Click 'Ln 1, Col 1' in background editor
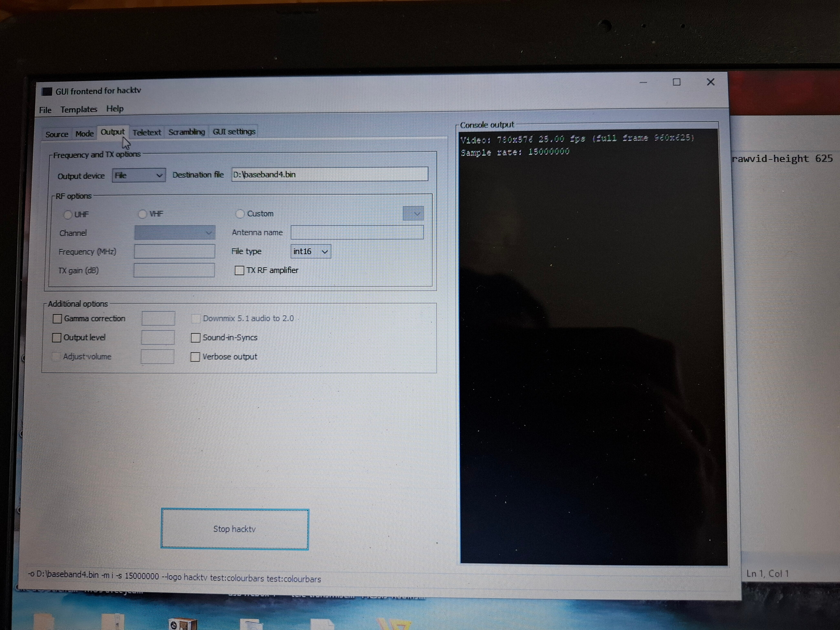The image size is (840, 630). click(x=767, y=573)
